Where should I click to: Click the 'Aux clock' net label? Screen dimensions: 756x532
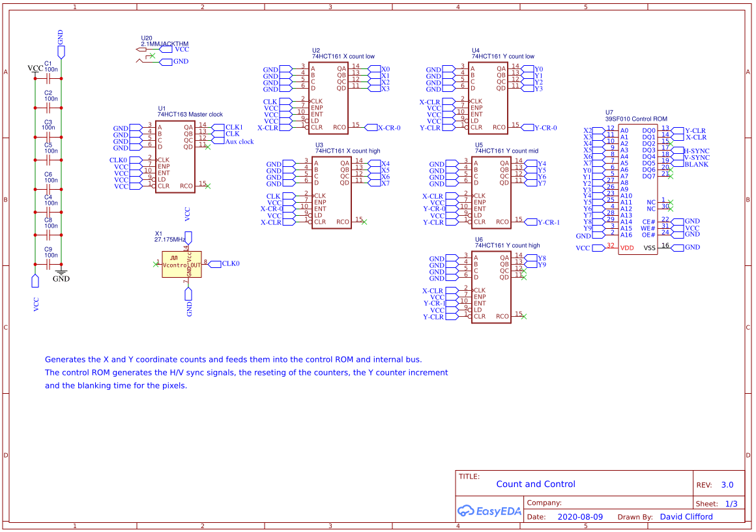pyautogui.click(x=239, y=142)
